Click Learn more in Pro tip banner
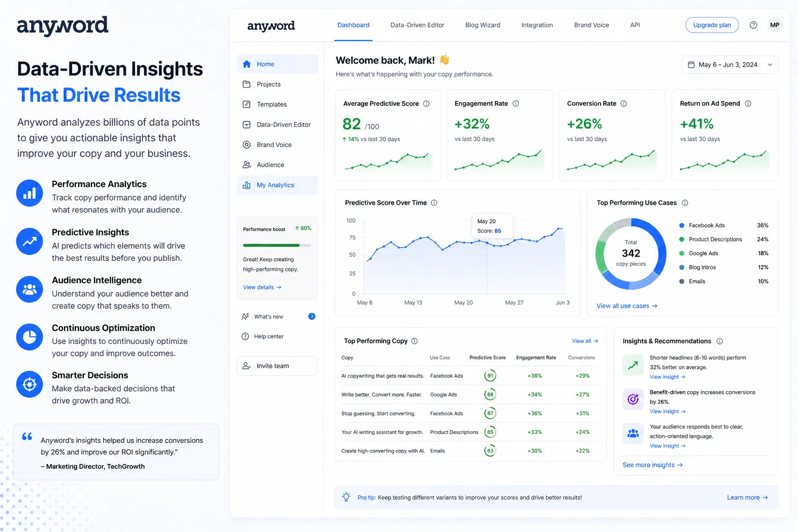 [x=747, y=497]
